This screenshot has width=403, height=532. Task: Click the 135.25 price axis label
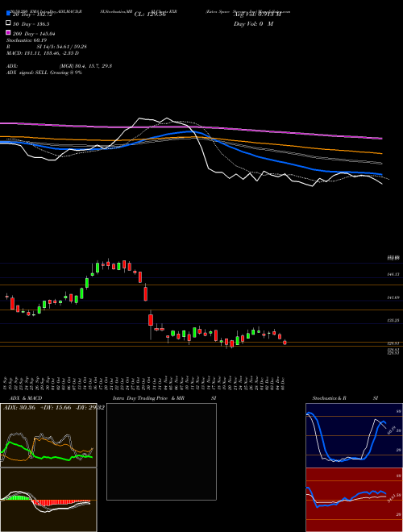pyautogui.click(x=393, y=320)
